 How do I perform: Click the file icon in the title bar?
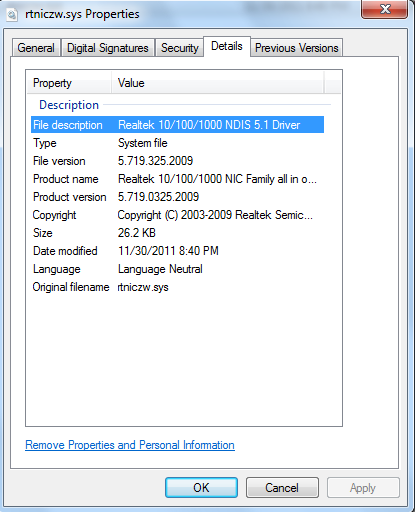[12, 15]
